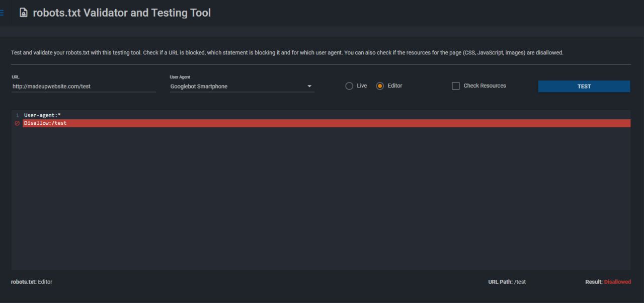Screen dimensions: 644x303
Task: Click the robots.txt file icon beside title
Action: (24, 13)
